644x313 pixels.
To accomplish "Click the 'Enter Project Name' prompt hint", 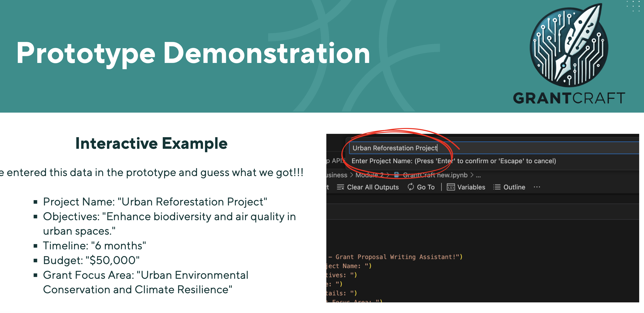I will tap(454, 161).
